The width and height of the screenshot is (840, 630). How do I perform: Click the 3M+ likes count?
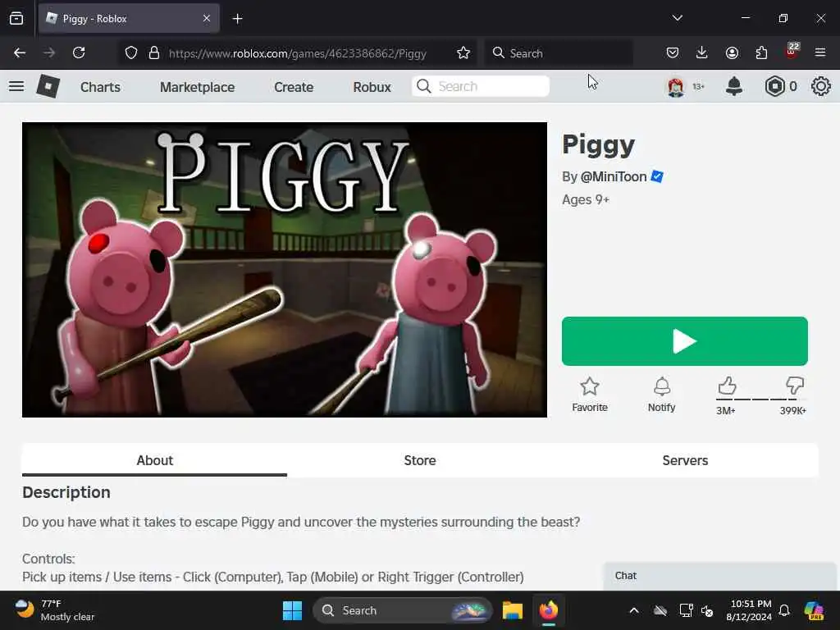pos(726,411)
